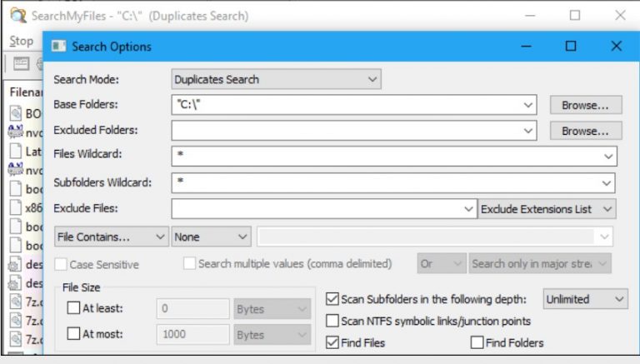Viewport: 640px width, 364px height.
Task: Enable the Find Folders checkbox
Action: [477, 342]
